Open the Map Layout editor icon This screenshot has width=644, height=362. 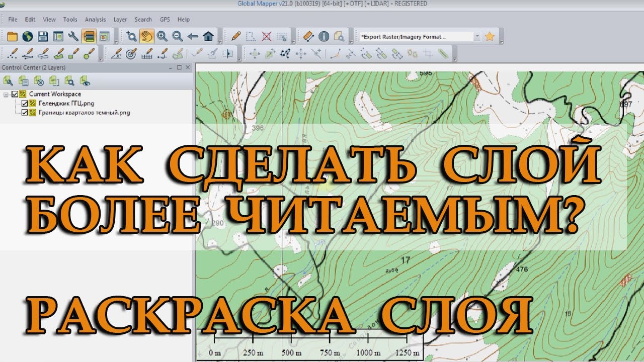[x=58, y=36]
